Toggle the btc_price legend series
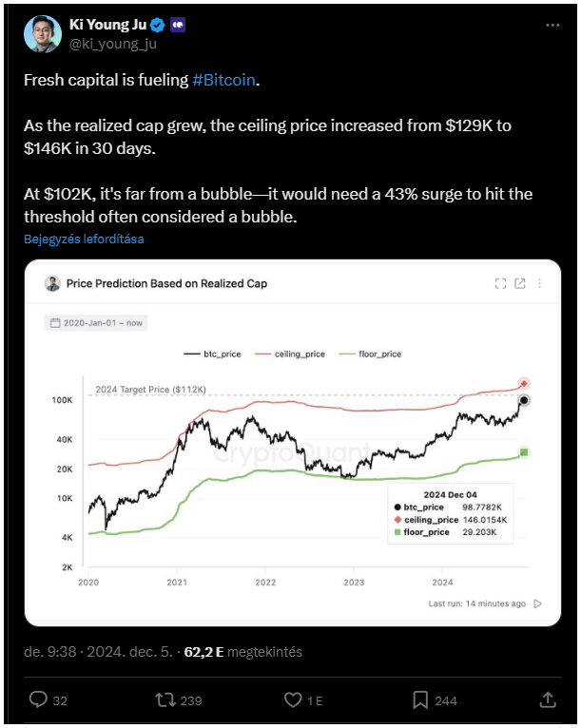The width and height of the screenshot is (581, 728). [212, 354]
